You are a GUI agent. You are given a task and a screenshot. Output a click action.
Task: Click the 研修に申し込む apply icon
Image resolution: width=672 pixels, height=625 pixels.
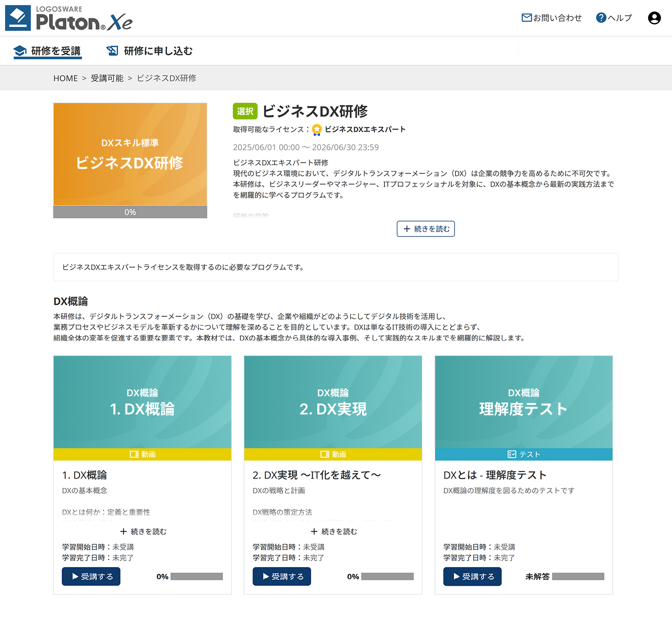[x=112, y=51]
